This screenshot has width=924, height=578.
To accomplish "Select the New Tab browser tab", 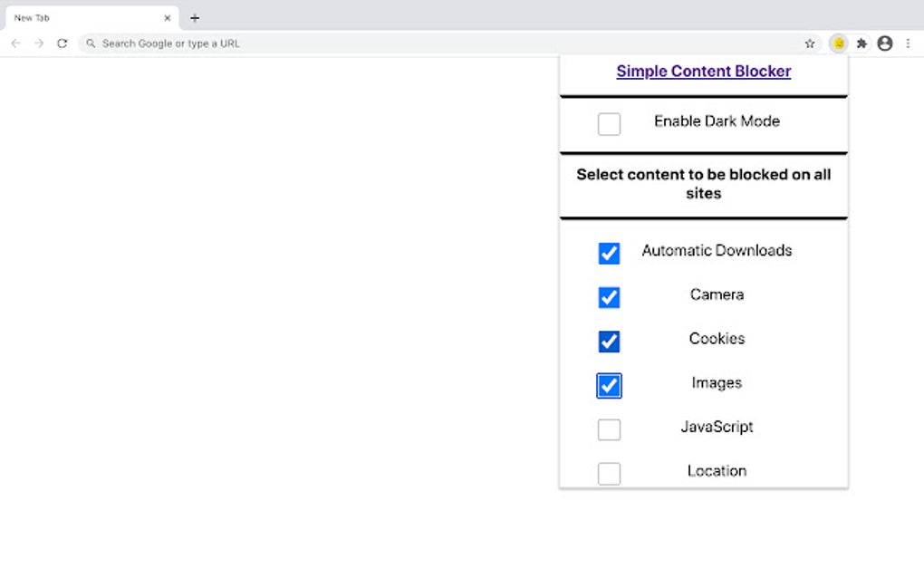I will point(86,17).
